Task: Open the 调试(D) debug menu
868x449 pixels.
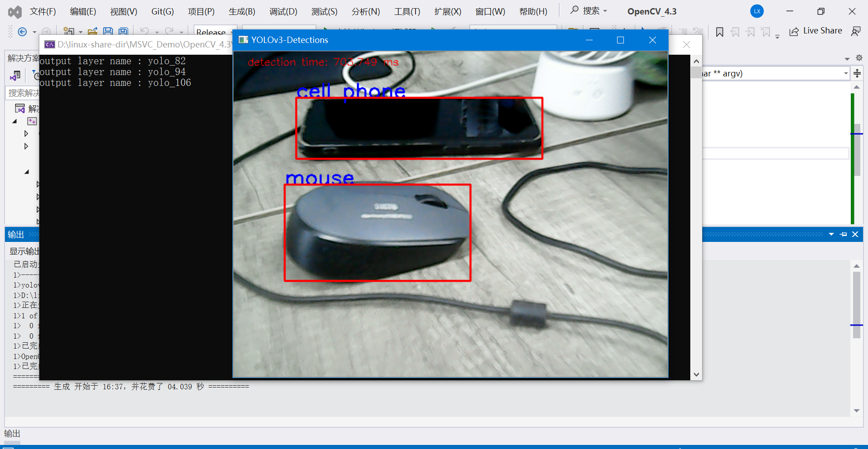Action: tap(283, 11)
